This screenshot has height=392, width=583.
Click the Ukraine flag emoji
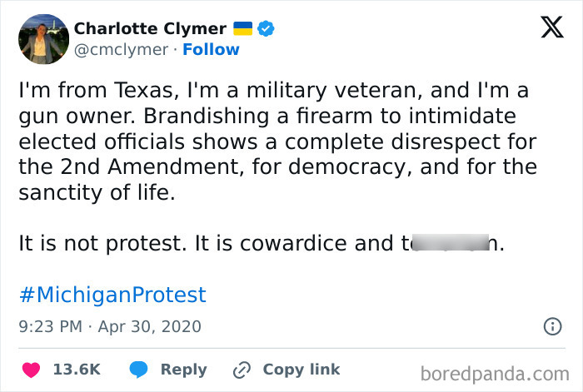[x=242, y=28]
